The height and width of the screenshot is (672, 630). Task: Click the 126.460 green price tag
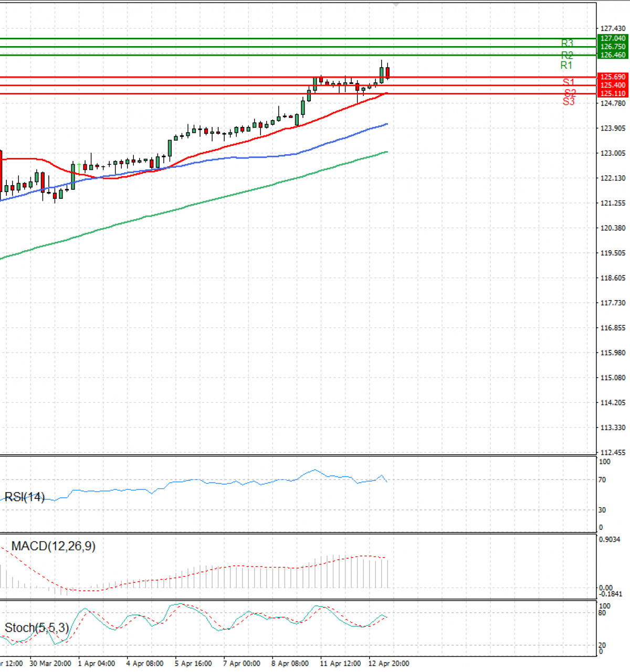[613, 55]
